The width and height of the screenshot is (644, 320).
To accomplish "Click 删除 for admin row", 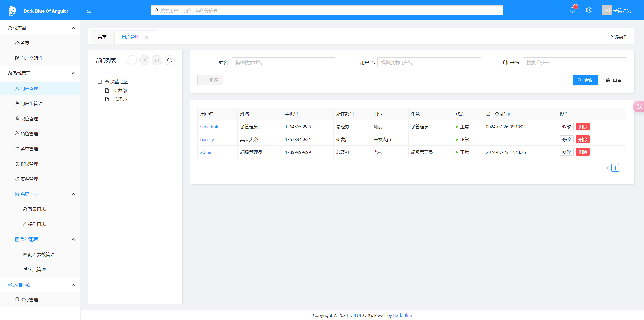I will (x=583, y=152).
